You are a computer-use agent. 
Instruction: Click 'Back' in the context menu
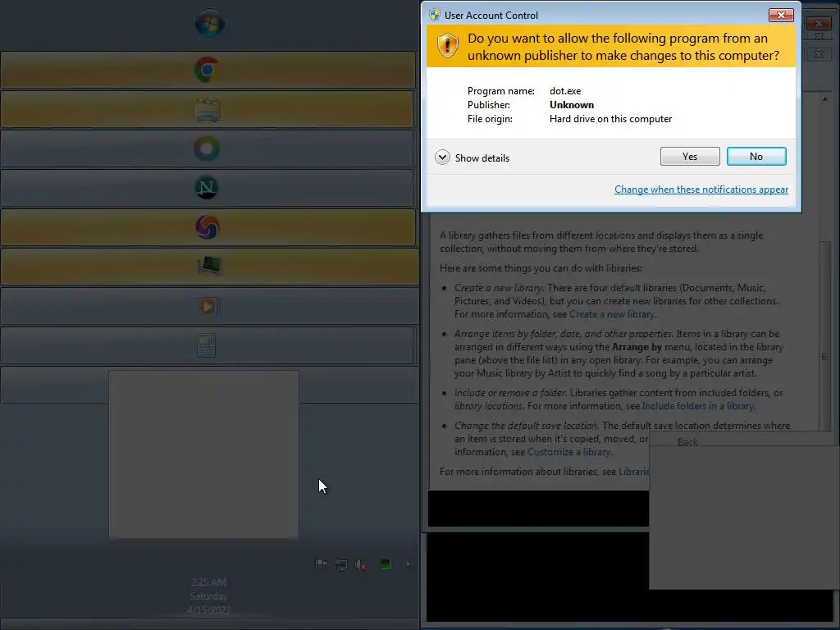tap(687, 442)
